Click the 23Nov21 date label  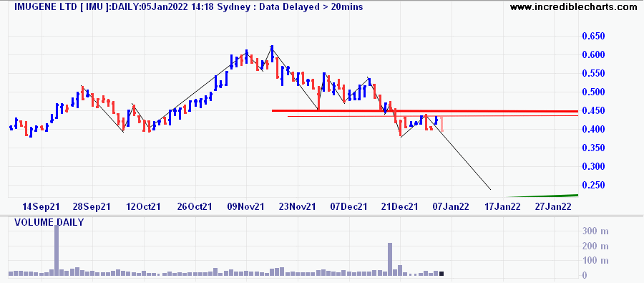click(x=298, y=206)
